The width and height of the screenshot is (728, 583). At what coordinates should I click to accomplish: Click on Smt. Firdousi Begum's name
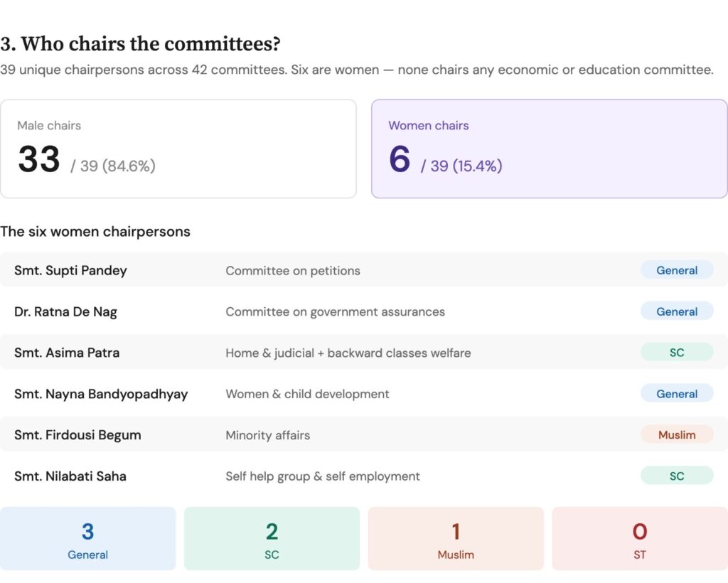point(77,435)
